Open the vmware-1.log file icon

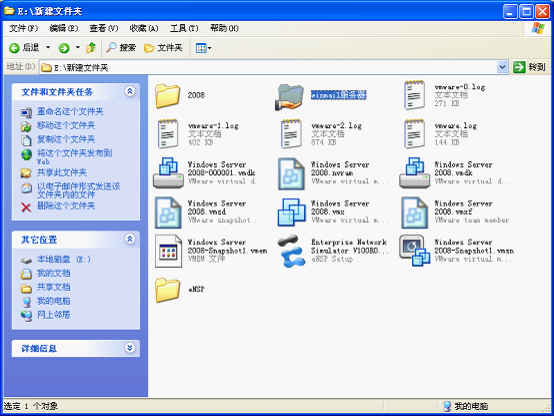168,134
